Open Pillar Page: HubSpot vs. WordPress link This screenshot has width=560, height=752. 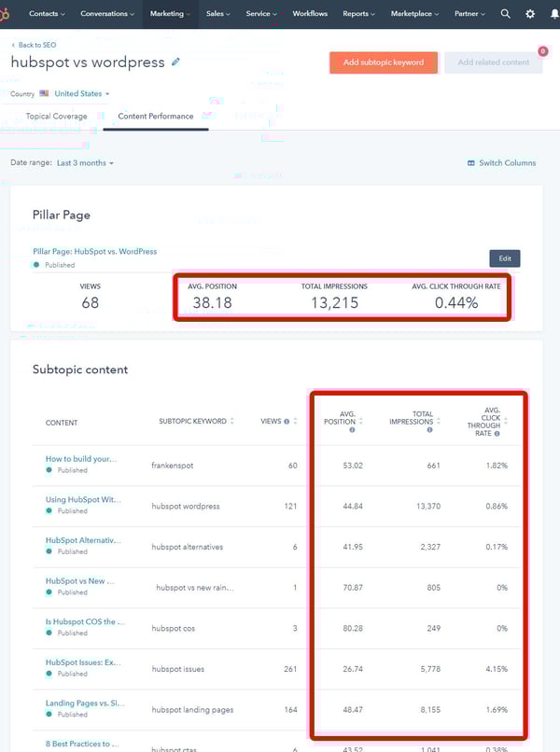(94, 251)
